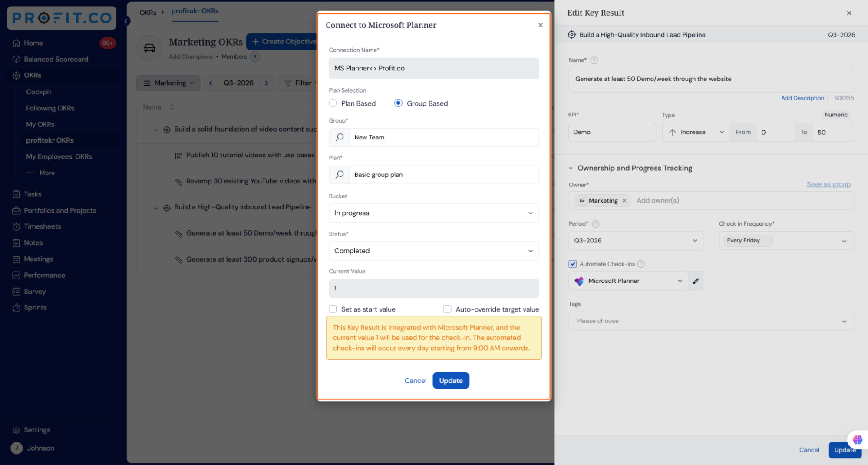Open the Filter options
This screenshot has width=868, height=465.
(x=298, y=83)
